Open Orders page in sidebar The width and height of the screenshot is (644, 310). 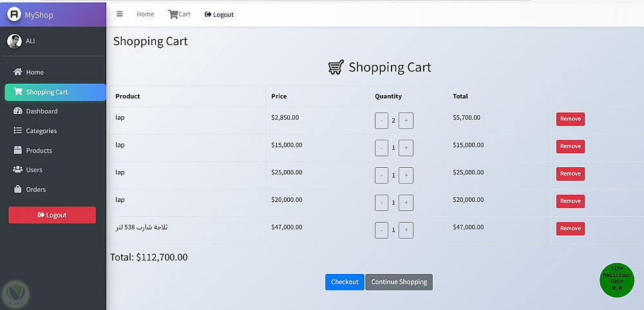click(35, 190)
